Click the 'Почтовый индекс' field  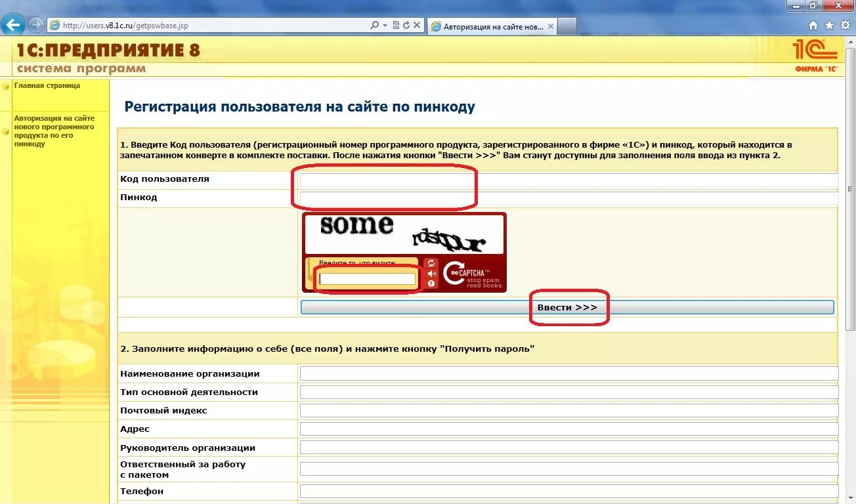coord(568,410)
